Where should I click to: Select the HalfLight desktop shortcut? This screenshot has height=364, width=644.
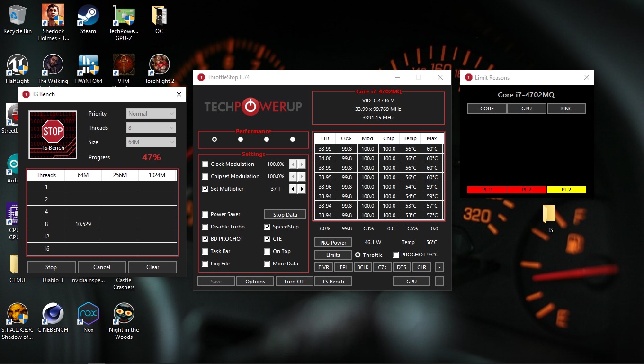pos(18,69)
